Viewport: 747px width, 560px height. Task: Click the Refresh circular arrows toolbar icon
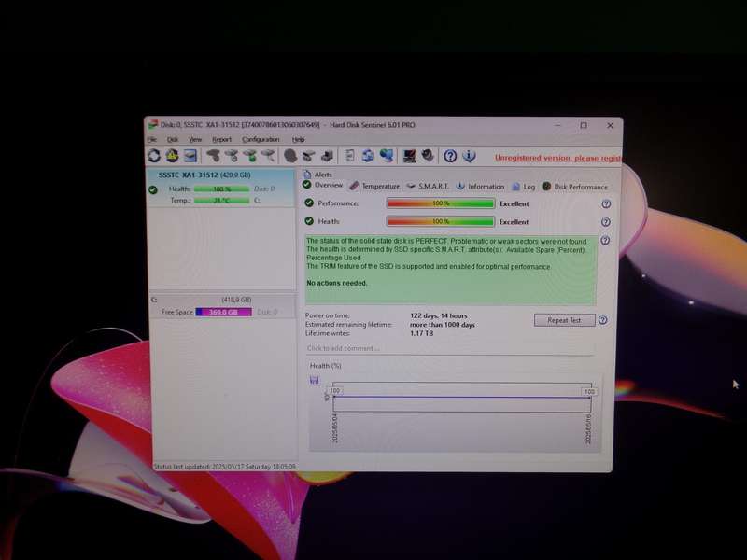click(x=154, y=156)
